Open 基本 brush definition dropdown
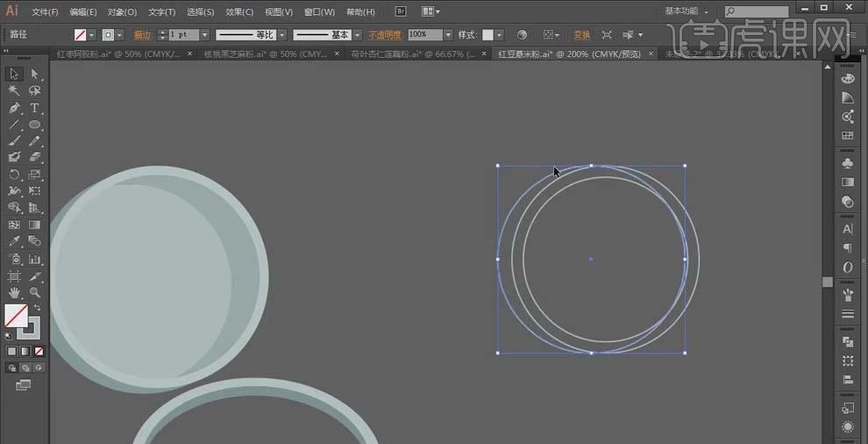This screenshot has width=868, height=444. [358, 35]
